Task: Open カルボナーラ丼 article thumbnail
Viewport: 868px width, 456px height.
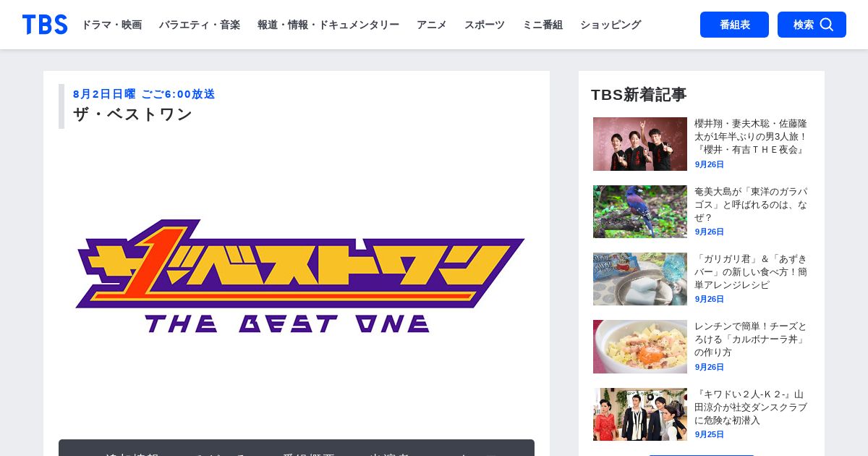Action: tap(640, 347)
